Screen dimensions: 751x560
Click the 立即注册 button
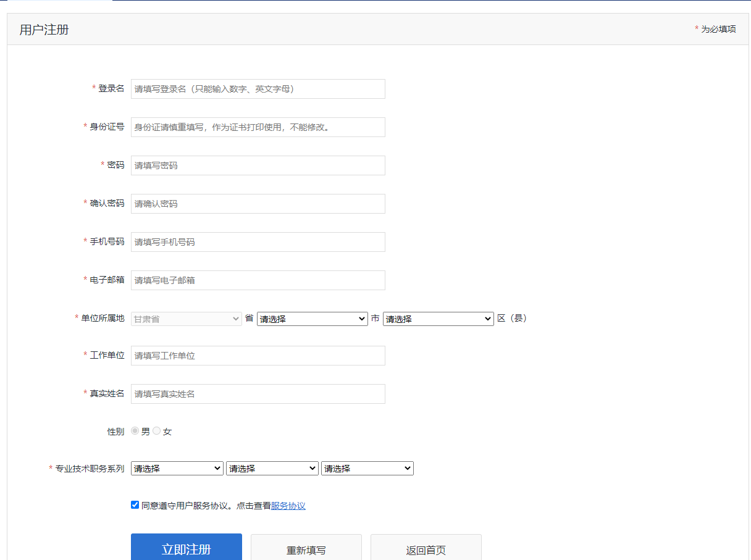(187, 548)
